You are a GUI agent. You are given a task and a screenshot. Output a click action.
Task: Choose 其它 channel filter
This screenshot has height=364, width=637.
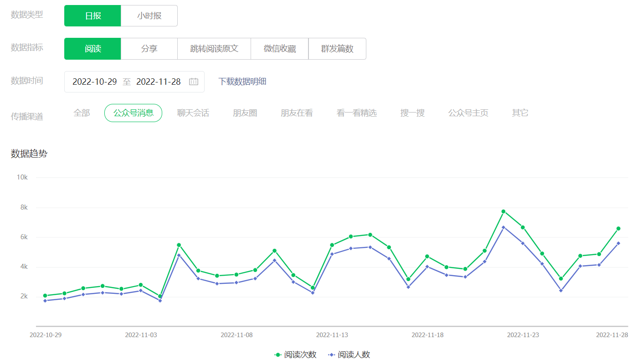[520, 113]
